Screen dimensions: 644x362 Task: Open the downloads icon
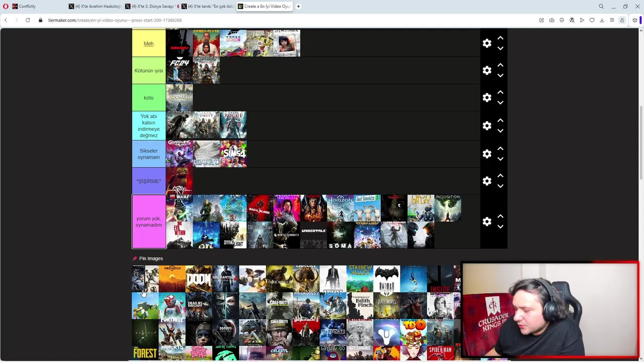click(602, 20)
